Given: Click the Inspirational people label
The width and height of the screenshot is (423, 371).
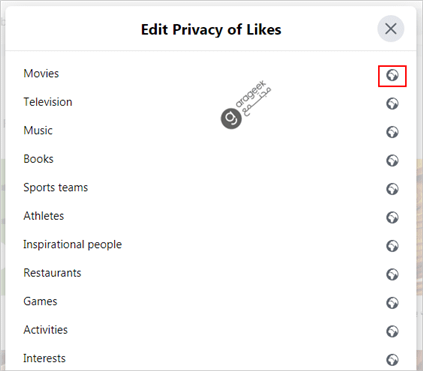Looking at the screenshot, I should [x=73, y=245].
